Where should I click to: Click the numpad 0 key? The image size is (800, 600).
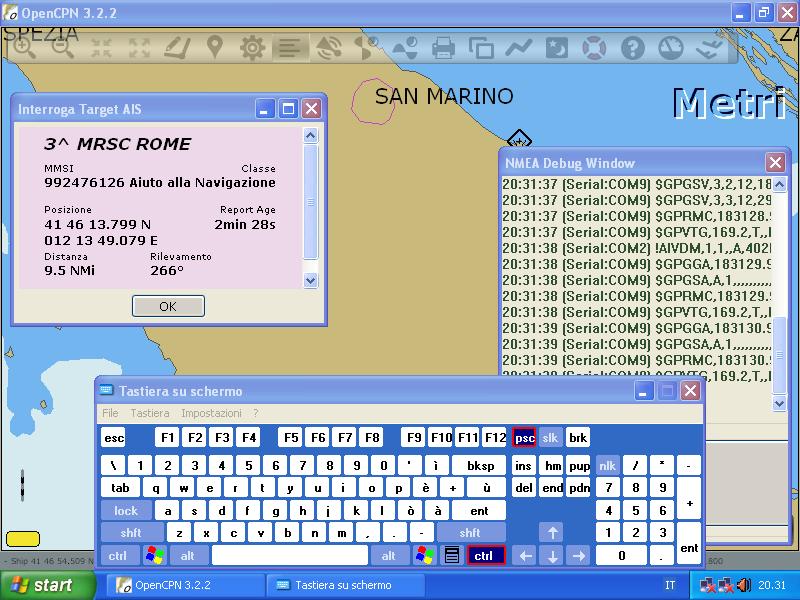click(621, 555)
